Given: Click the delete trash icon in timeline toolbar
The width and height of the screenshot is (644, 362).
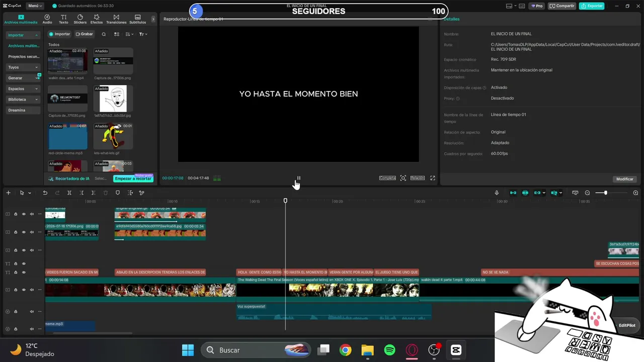Looking at the screenshot, I should 106,193.
